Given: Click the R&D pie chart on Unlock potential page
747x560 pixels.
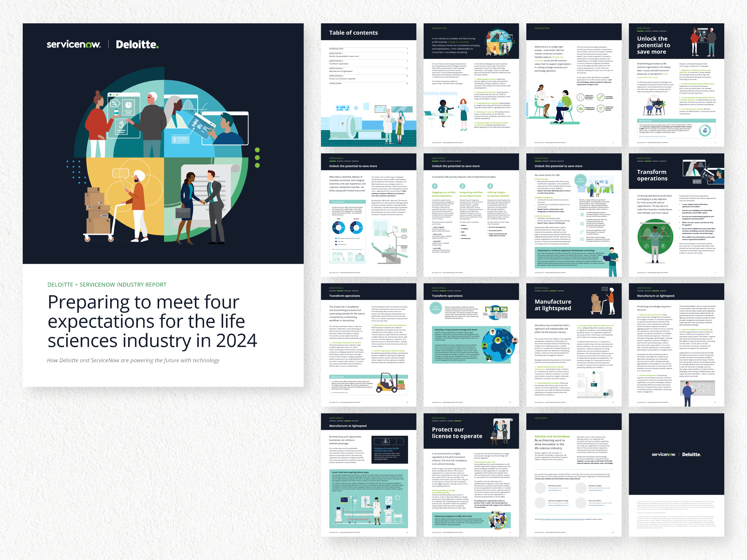Looking at the screenshot, I should click(339, 228).
